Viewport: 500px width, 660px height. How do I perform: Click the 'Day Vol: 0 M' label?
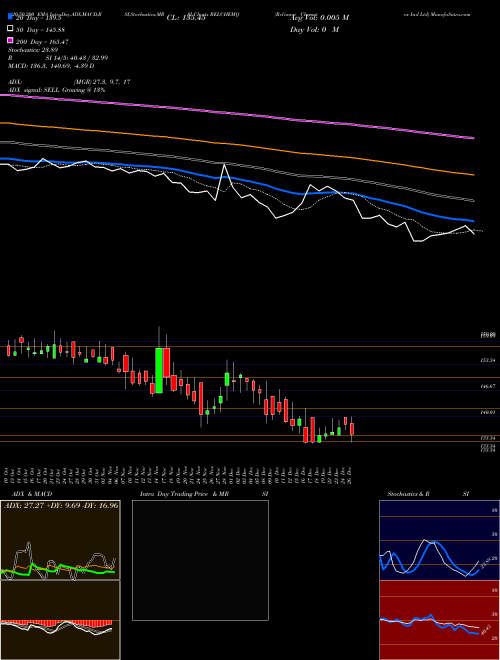pos(314,30)
